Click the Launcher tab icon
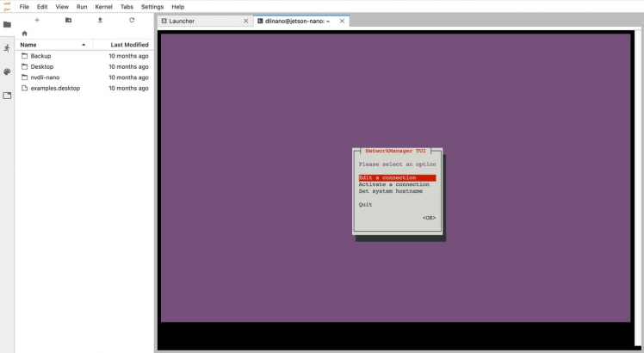The width and height of the screenshot is (644, 353). (164, 21)
